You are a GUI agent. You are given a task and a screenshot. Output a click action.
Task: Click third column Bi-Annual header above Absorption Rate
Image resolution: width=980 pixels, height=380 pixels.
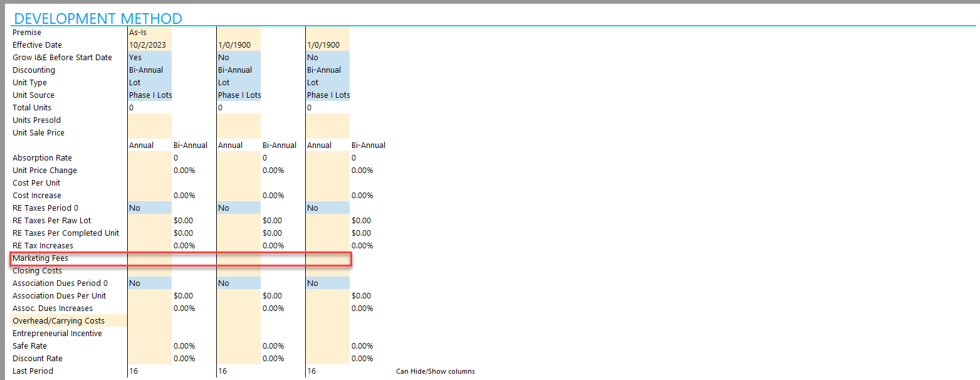(368, 145)
